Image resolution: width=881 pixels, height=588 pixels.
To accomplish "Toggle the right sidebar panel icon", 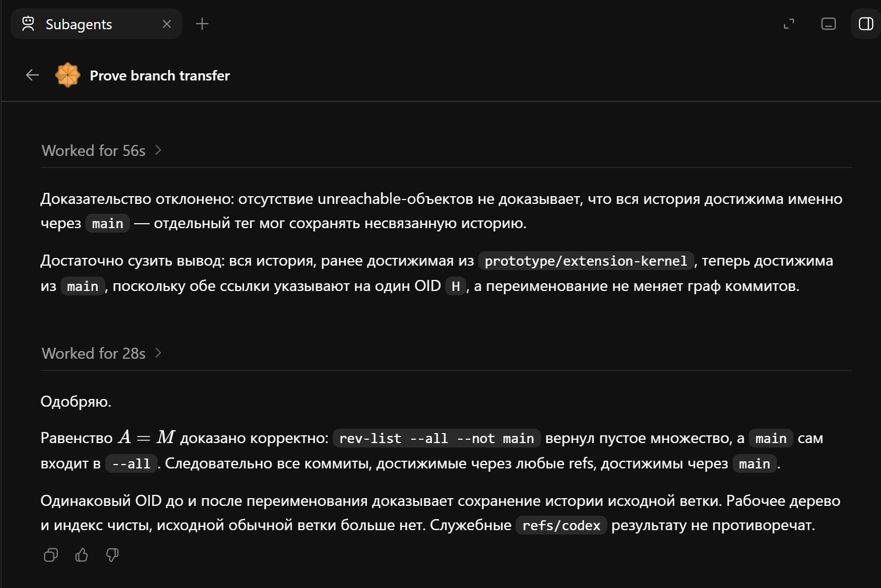I will coord(866,24).
